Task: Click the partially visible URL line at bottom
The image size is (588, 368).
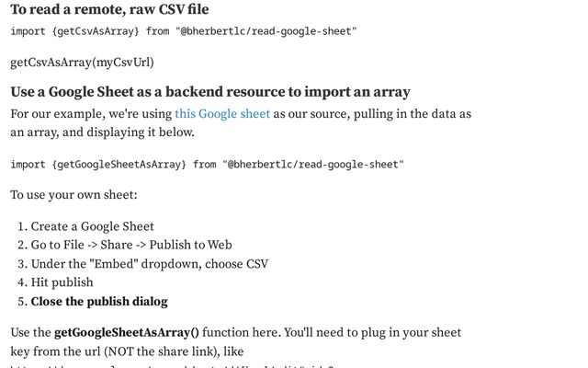Action: point(172,366)
